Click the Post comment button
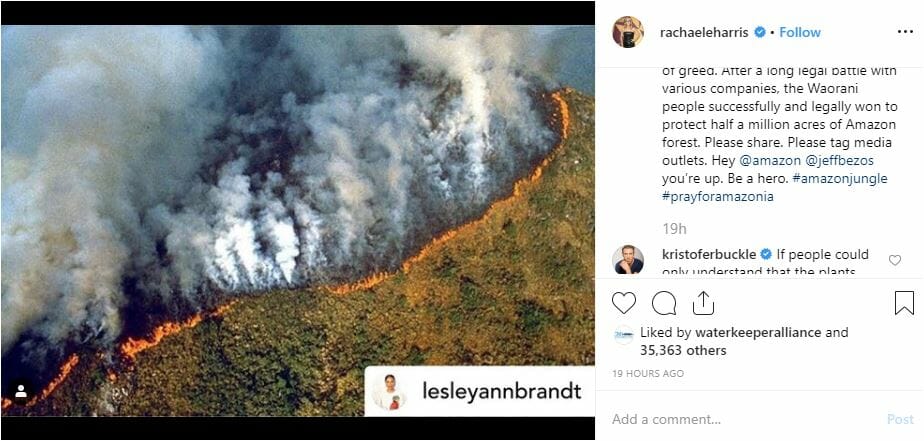The width and height of the screenshot is (924, 441). (900, 419)
